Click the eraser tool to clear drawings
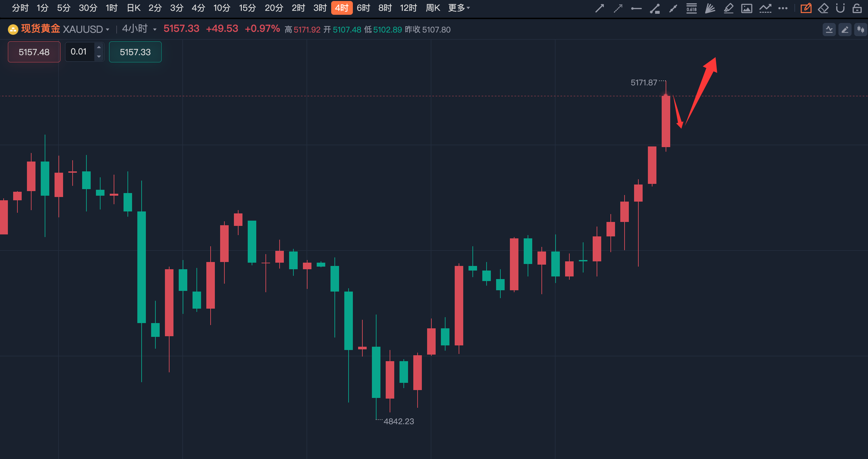Screen dimensions: 868x459 pos(823,8)
